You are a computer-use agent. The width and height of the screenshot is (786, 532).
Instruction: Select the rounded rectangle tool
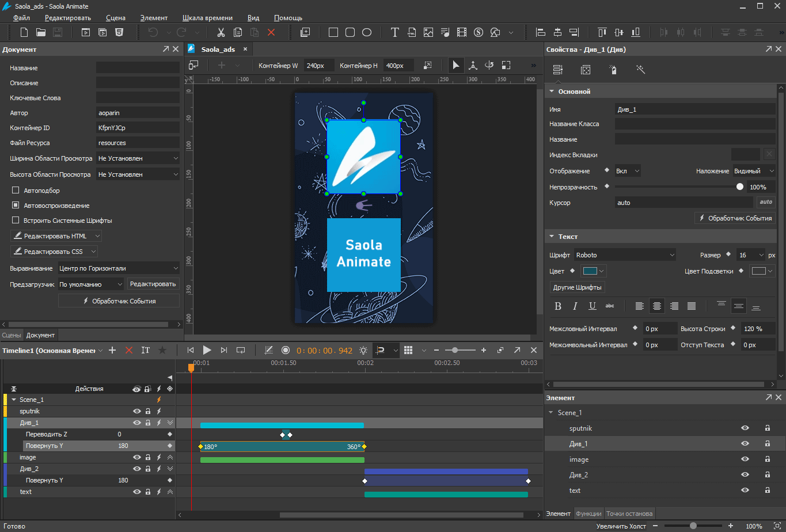coord(350,32)
